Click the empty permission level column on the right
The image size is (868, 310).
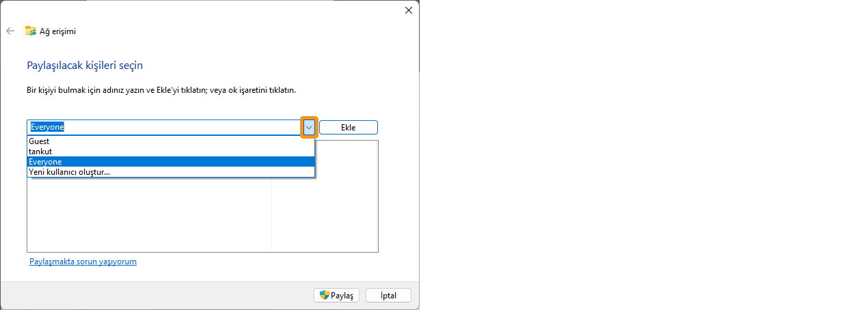[325, 205]
